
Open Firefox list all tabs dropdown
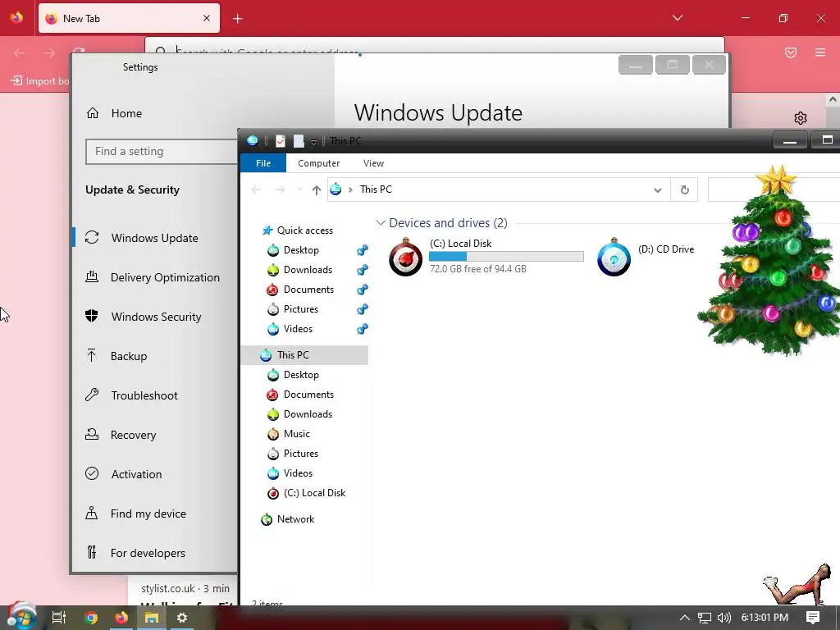click(x=677, y=18)
